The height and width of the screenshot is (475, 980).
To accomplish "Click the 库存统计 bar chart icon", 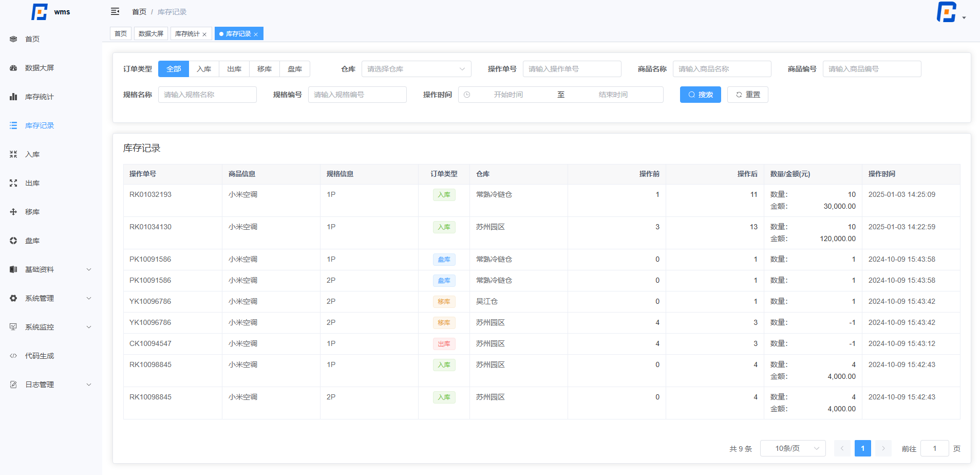I will [13, 97].
